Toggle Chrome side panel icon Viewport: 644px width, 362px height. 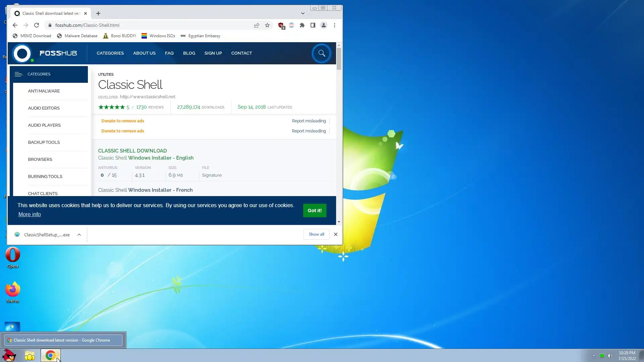pyautogui.click(x=313, y=25)
